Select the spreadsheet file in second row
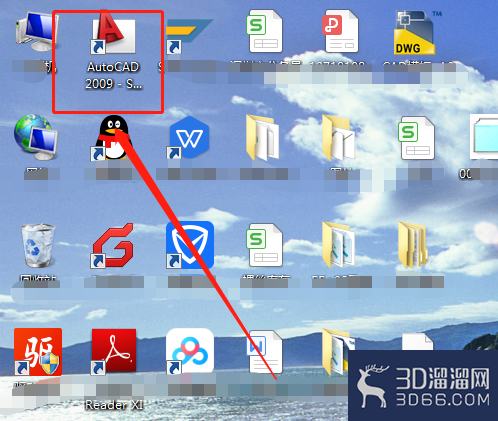498x421 pixels. [416, 137]
